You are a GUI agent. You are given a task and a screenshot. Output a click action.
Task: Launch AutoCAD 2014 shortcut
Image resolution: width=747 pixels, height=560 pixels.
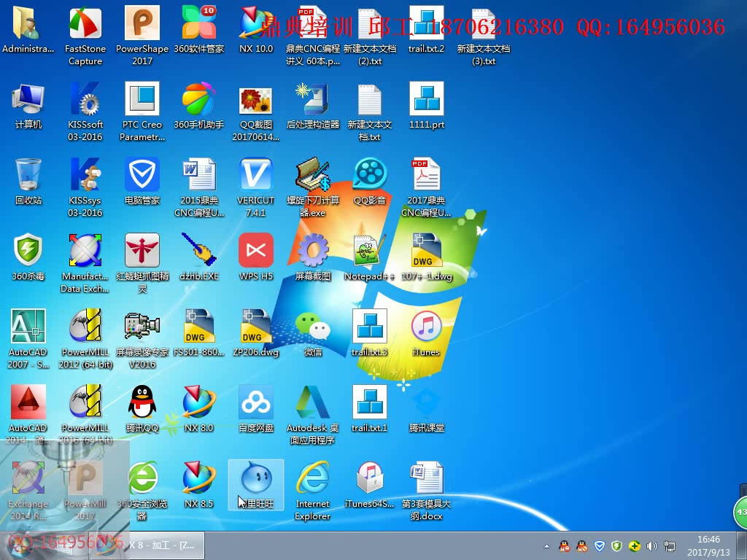pos(28,414)
